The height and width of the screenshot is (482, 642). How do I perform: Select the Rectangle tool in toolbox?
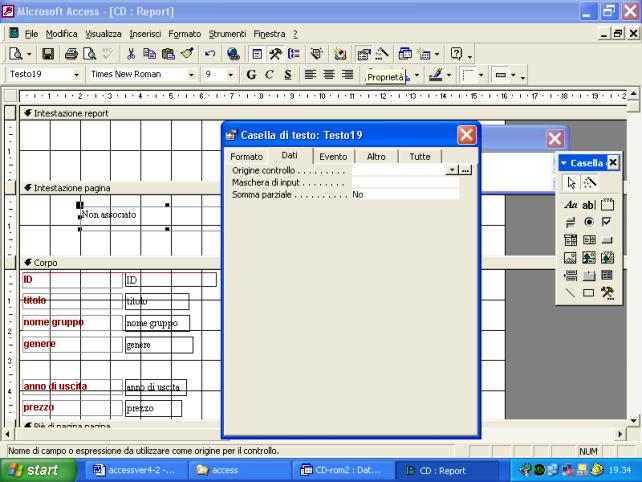tap(589, 293)
